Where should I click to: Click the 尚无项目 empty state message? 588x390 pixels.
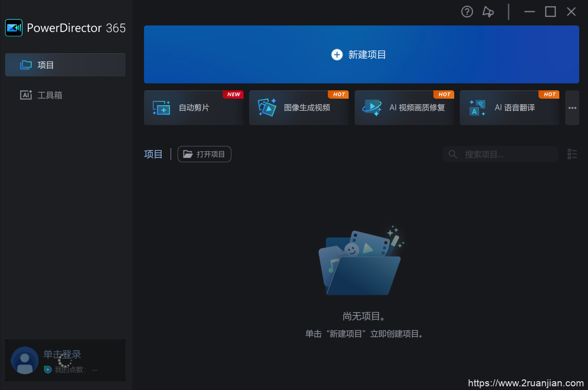pyautogui.click(x=364, y=316)
